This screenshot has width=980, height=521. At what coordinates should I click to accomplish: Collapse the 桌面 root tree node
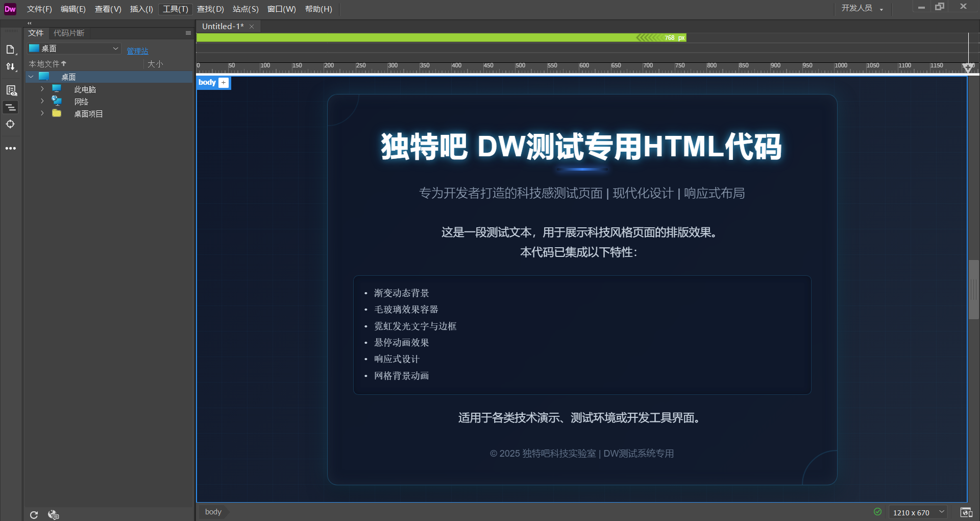pos(31,77)
